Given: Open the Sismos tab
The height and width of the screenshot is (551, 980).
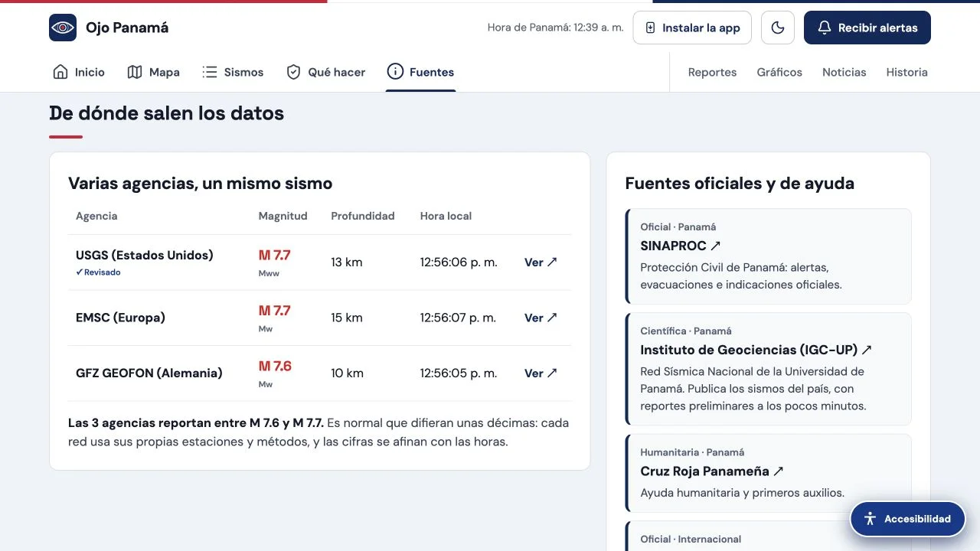Looking at the screenshot, I should point(233,72).
